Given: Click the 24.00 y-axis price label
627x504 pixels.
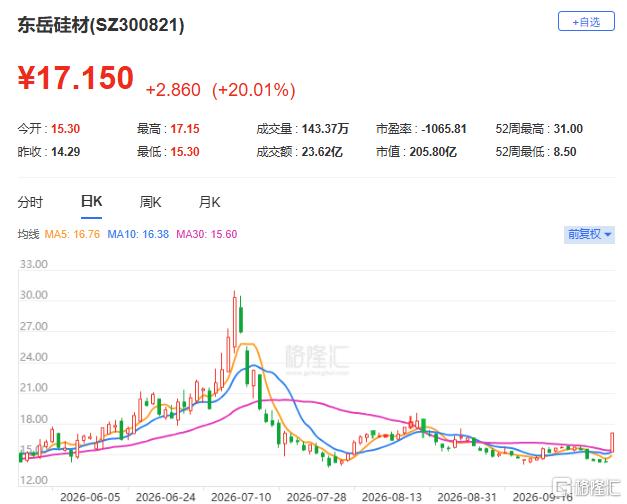Looking at the screenshot, I should [34, 357].
